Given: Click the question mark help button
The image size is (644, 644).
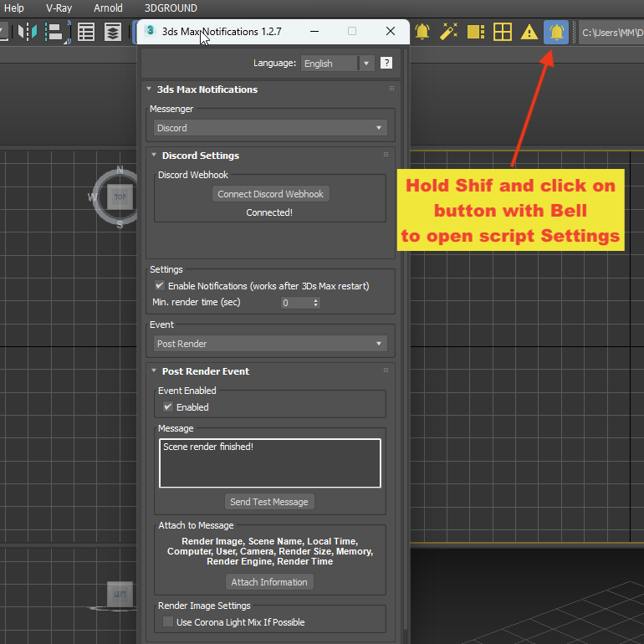Looking at the screenshot, I should click(386, 63).
